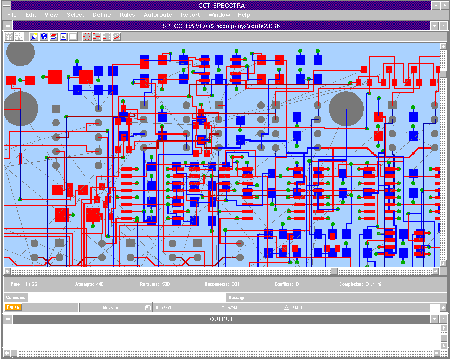Open the File menu
450x360 pixels.
click(x=11, y=15)
